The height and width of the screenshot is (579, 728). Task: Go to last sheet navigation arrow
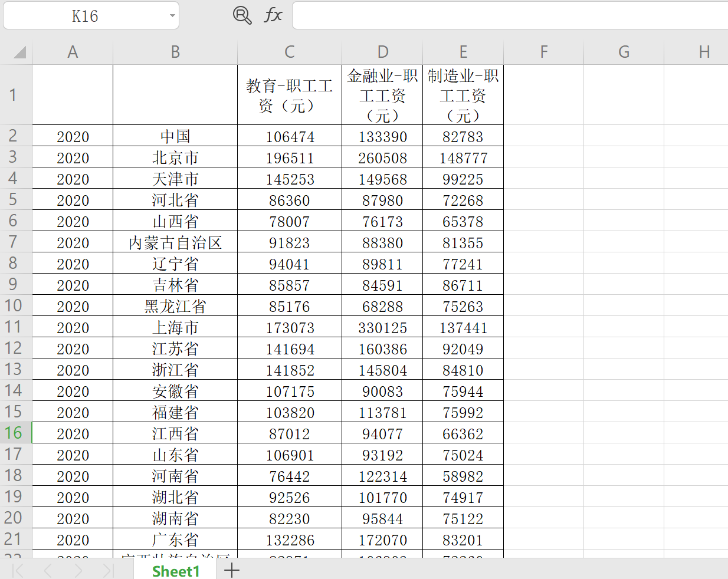click(108, 570)
